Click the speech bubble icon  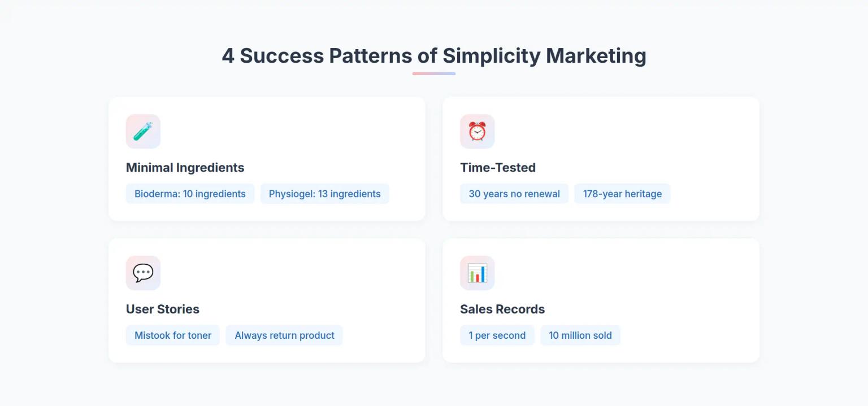pos(143,273)
